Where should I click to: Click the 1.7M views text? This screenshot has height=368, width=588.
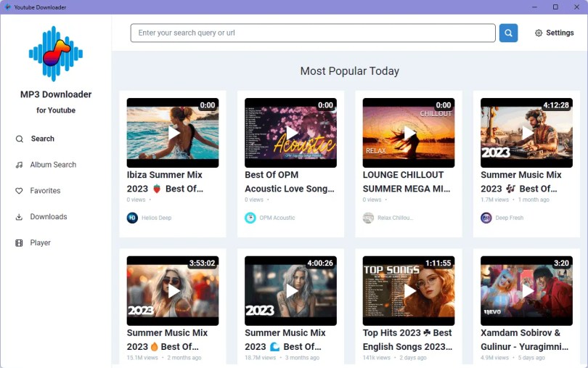[494, 200]
